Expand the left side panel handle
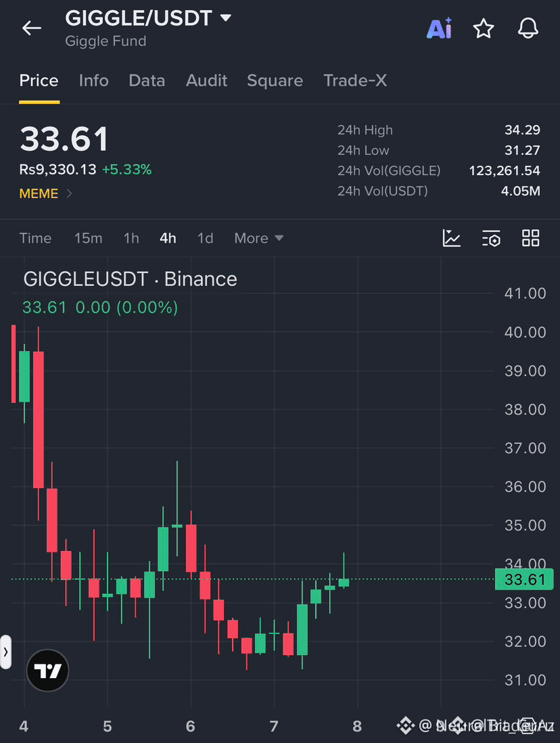Viewport: 560px width, 743px height. click(5, 652)
